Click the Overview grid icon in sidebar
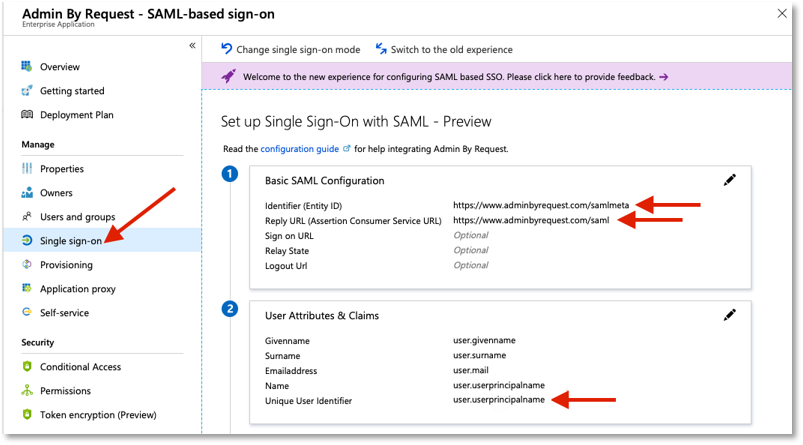803x445 pixels. click(x=27, y=66)
